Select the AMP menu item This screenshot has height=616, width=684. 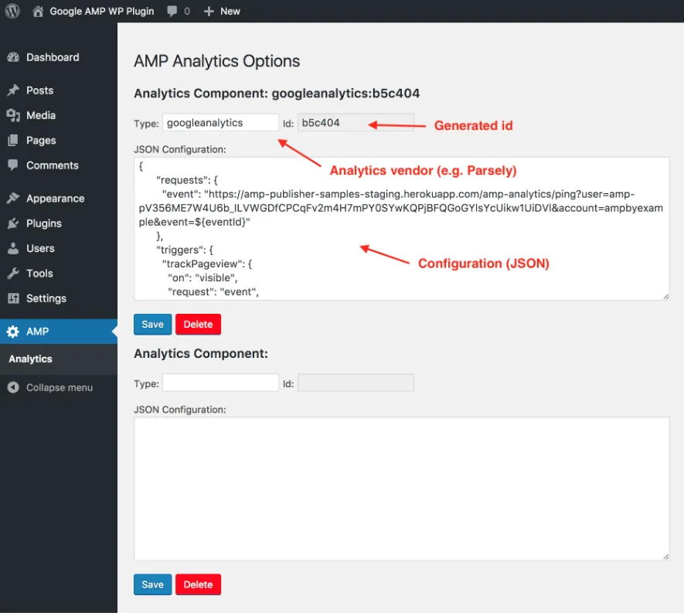pyautogui.click(x=59, y=332)
